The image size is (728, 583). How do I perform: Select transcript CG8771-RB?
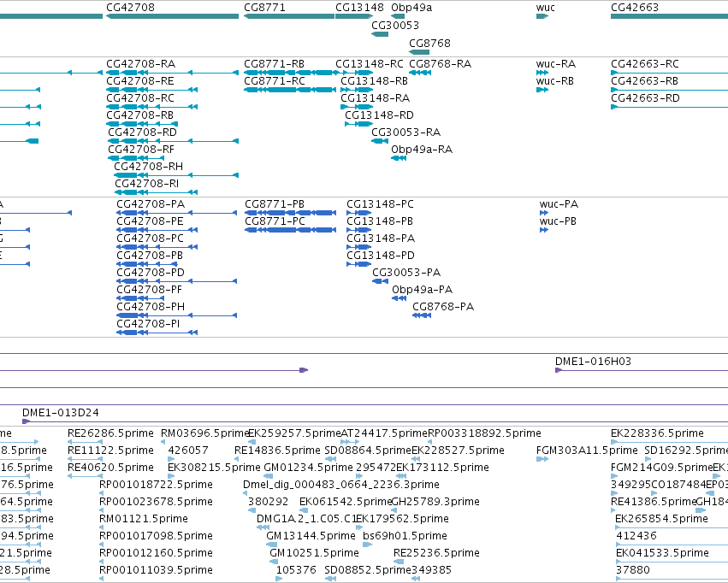coord(291,73)
